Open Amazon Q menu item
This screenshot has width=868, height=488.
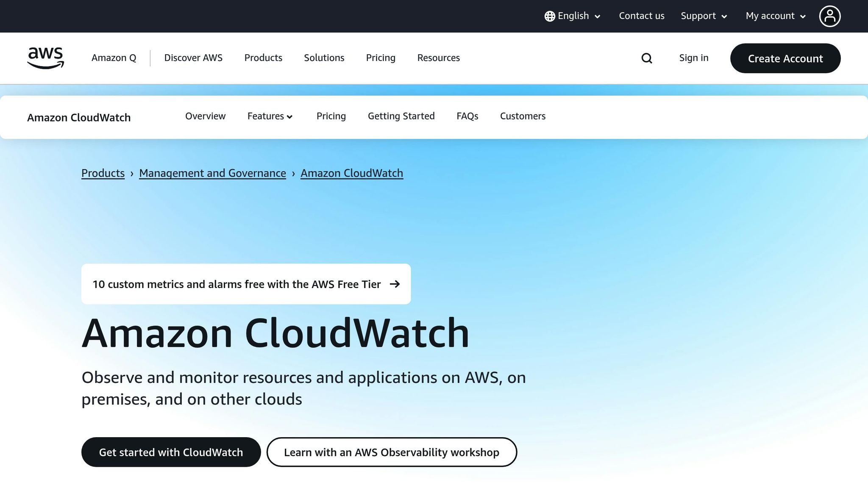(x=114, y=58)
